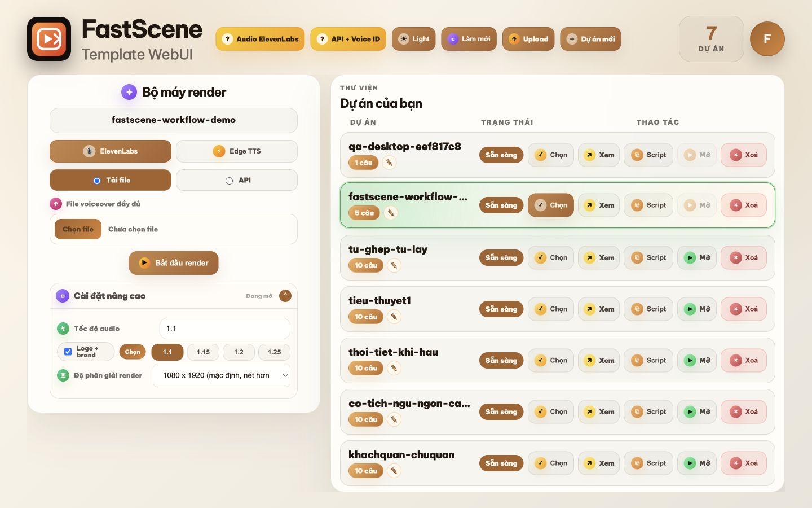The width and height of the screenshot is (812, 508).
Task: Click the Upload button
Action: click(x=528, y=39)
